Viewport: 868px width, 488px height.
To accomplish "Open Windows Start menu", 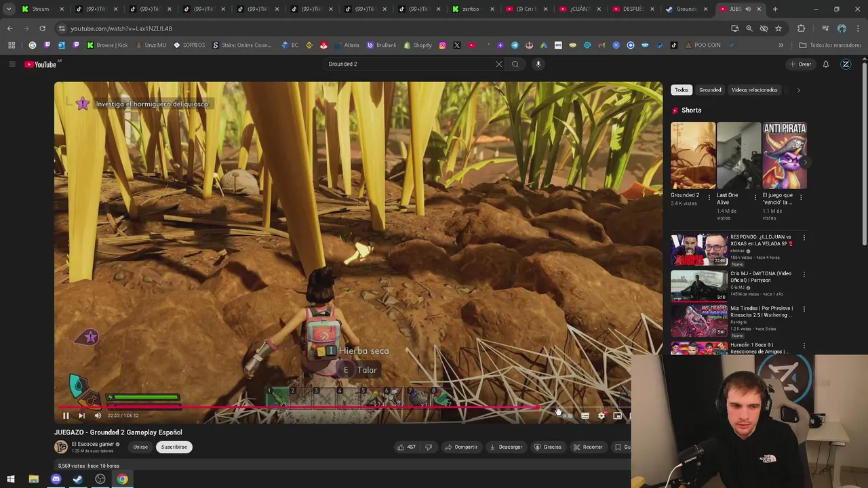I will pyautogui.click(x=11, y=479).
